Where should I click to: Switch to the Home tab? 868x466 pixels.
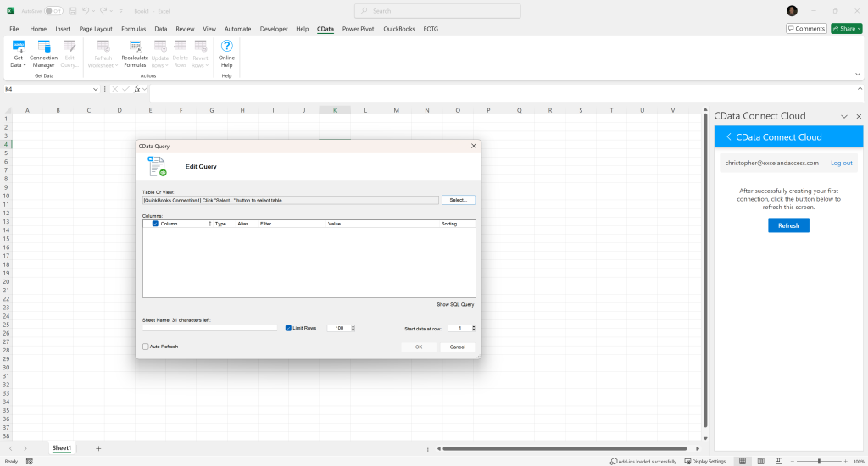(x=38, y=29)
